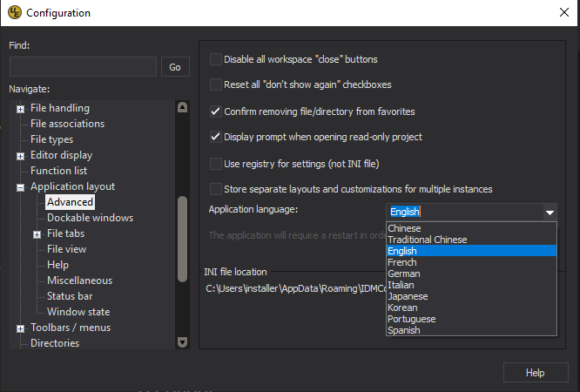Click the navigation tree scroll-up arrow
Image resolution: width=580 pixels, height=392 pixels.
pos(182,107)
